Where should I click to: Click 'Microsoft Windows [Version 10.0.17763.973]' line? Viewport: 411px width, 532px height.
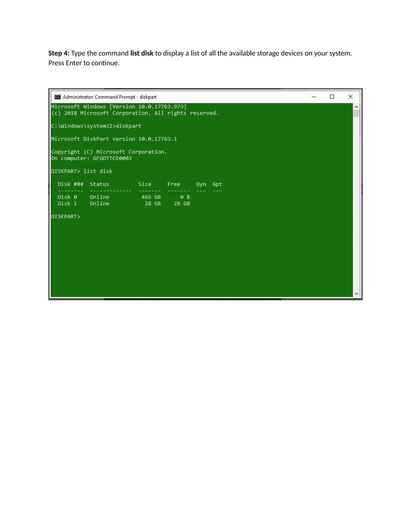click(x=119, y=107)
